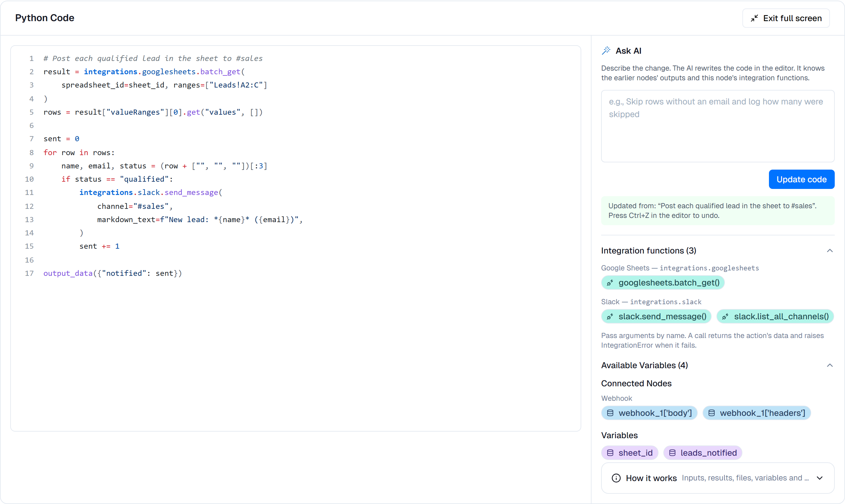Click database icon on webhook_1['headers'] chip

point(711,413)
